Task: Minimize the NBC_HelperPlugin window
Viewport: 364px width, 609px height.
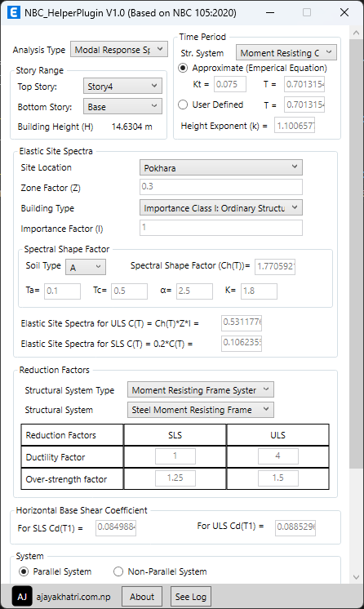Action: [270, 12]
